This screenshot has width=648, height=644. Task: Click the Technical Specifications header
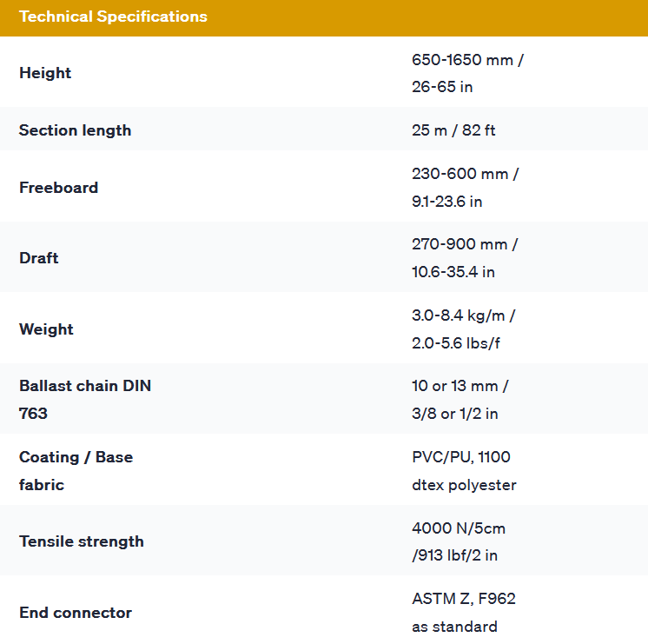tap(113, 17)
